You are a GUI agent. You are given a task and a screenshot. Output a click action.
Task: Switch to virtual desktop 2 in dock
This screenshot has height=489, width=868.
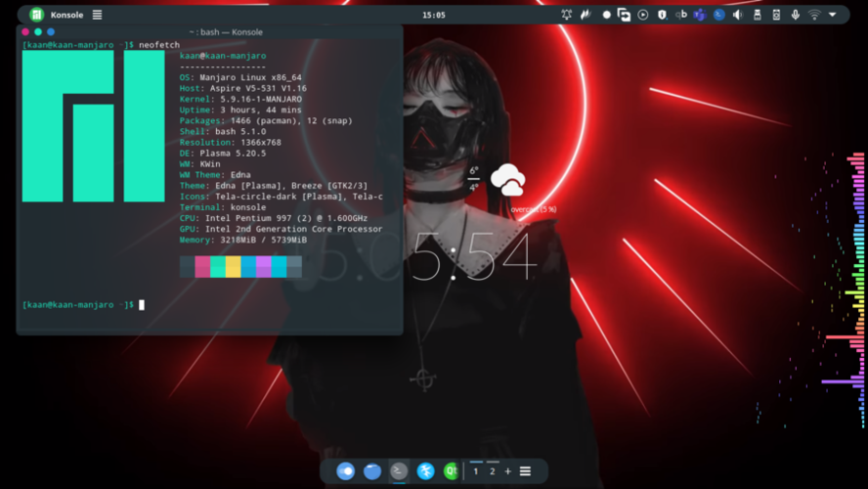pos(492,471)
